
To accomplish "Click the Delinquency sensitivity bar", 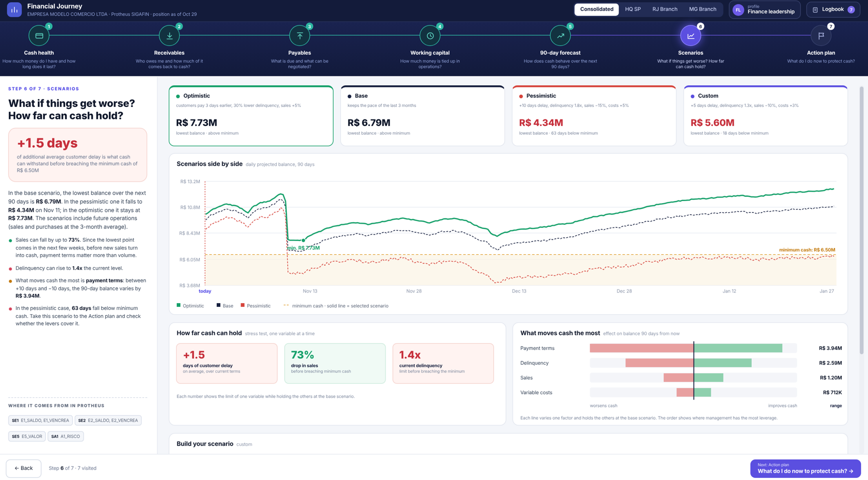I will click(693, 363).
